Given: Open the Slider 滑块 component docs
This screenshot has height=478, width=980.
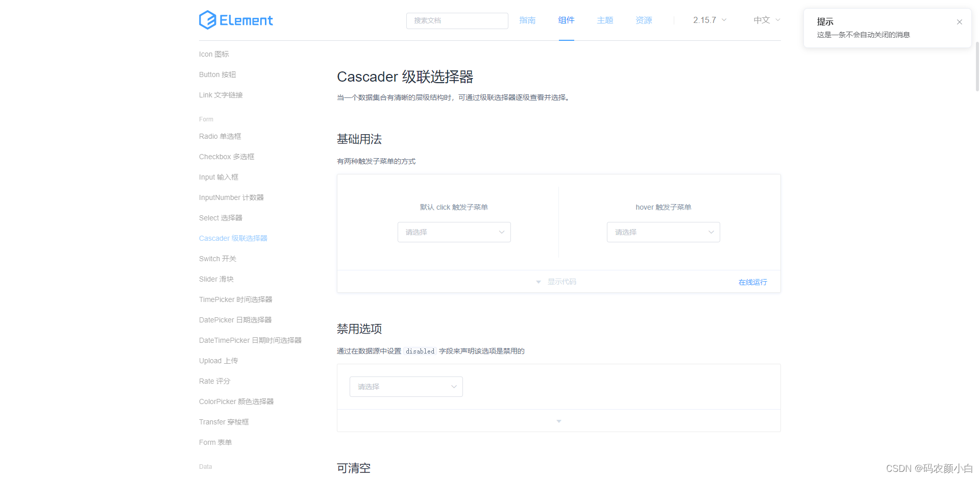Looking at the screenshot, I should (216, 279).
